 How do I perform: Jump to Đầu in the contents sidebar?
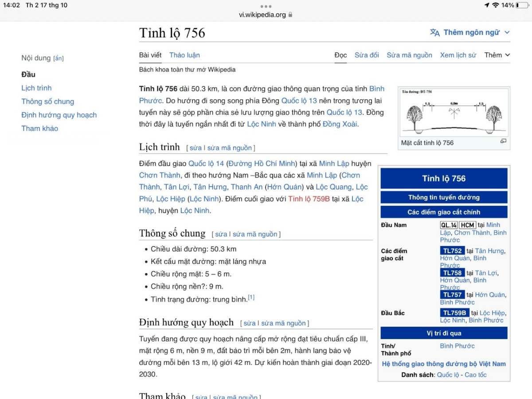point(28,74)
